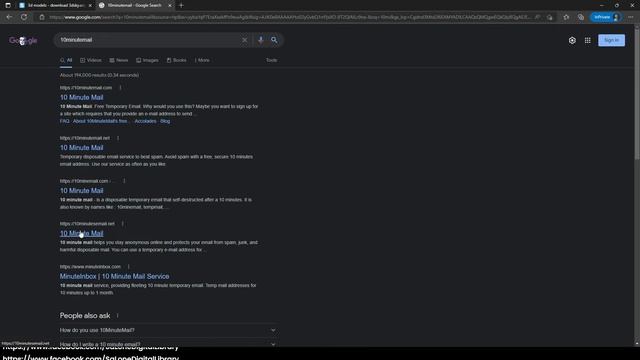Screen dimensions: 640x360
Task: Open browser favorites star icon
Action: (566, 17)
